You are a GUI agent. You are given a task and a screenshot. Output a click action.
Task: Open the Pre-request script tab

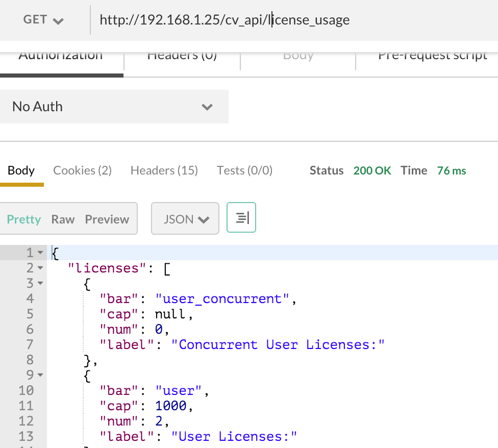432,56
